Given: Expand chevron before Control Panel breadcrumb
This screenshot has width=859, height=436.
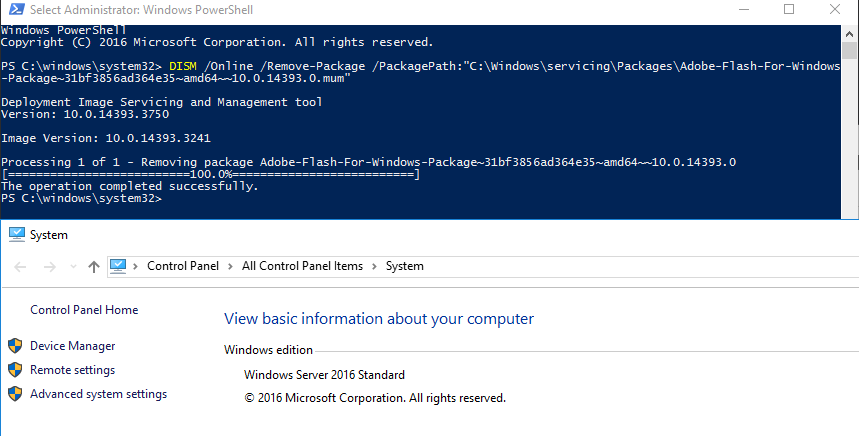Looking at the screenshot, I should click(135, 266).
